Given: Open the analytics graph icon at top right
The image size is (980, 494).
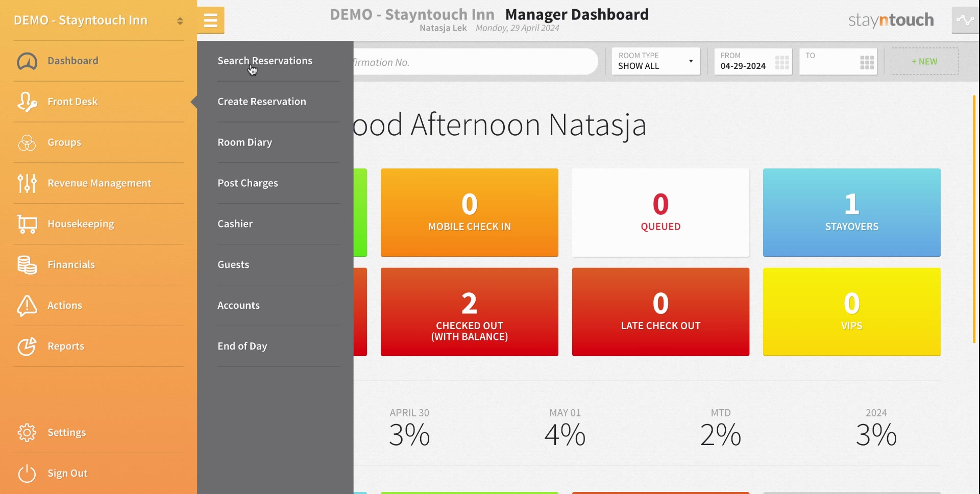Looking at the screenshot, I should [965, 20].
